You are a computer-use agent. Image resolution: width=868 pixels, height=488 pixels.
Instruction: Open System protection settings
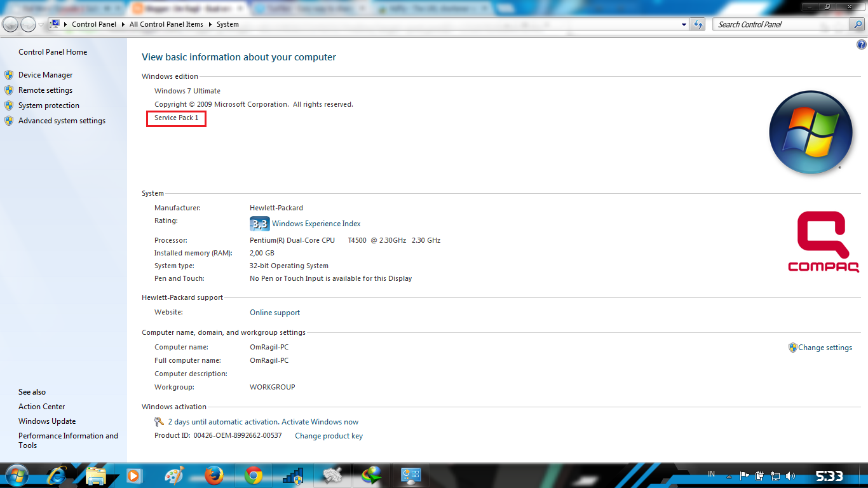click(x=49, y=105)
